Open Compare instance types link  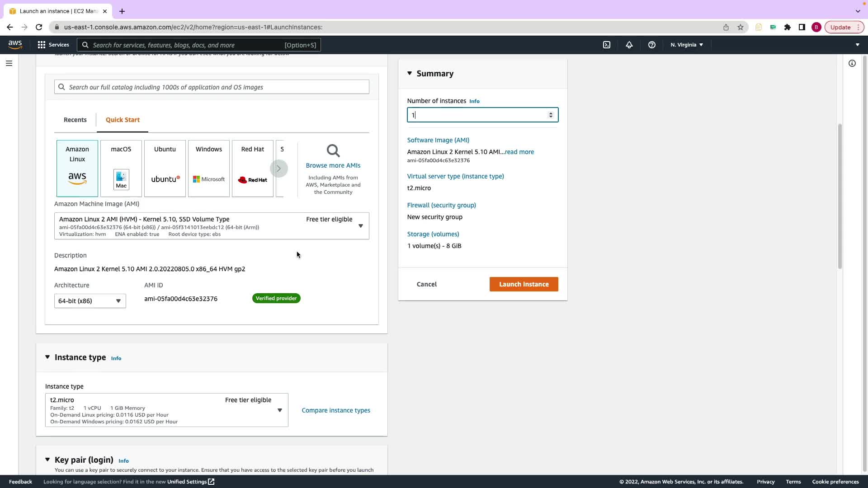336,410
